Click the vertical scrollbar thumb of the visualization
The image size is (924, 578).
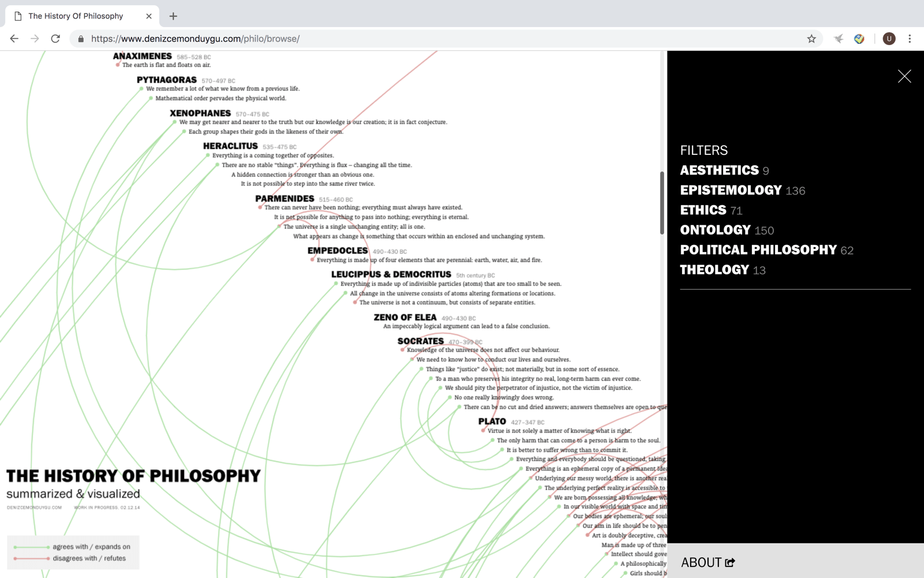(662, 202)
